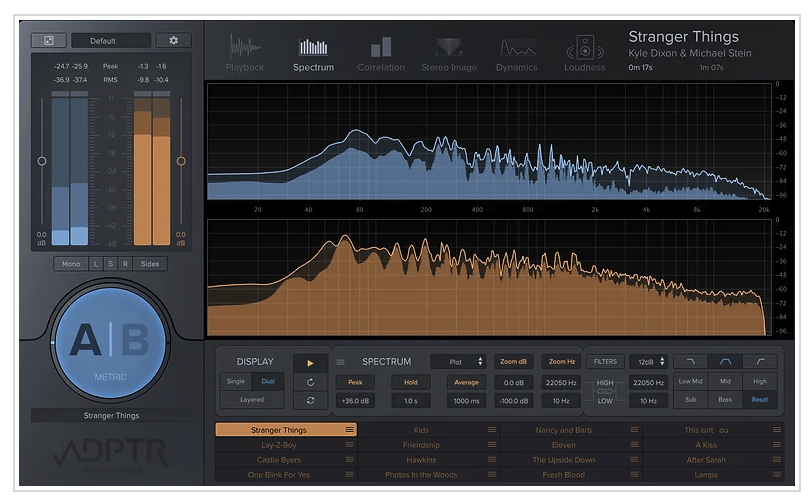Switch to the Stereo Image view
Viewport: 810px width, 500px height.
coord(448,54)
